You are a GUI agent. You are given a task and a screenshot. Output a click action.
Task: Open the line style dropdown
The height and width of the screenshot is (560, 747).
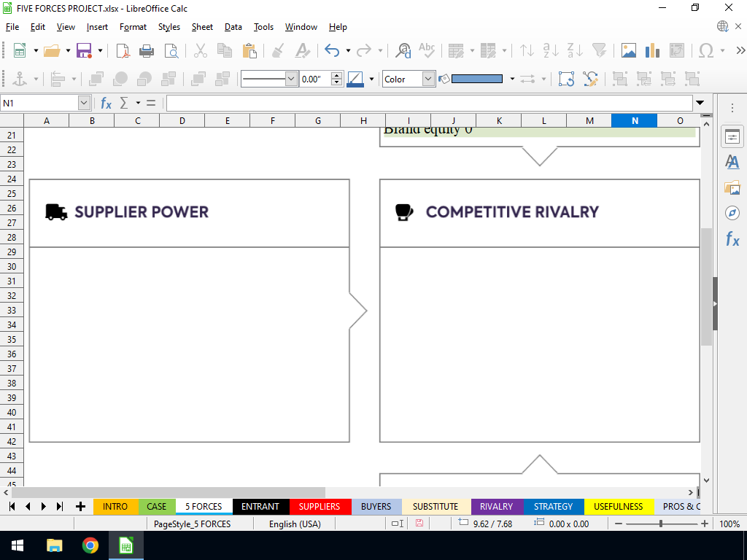coord(291,79)
